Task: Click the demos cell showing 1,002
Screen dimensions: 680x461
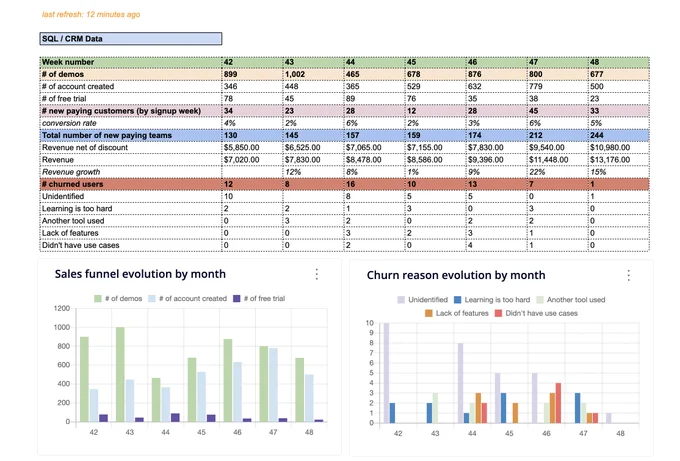Action: (x=314, y=74)
